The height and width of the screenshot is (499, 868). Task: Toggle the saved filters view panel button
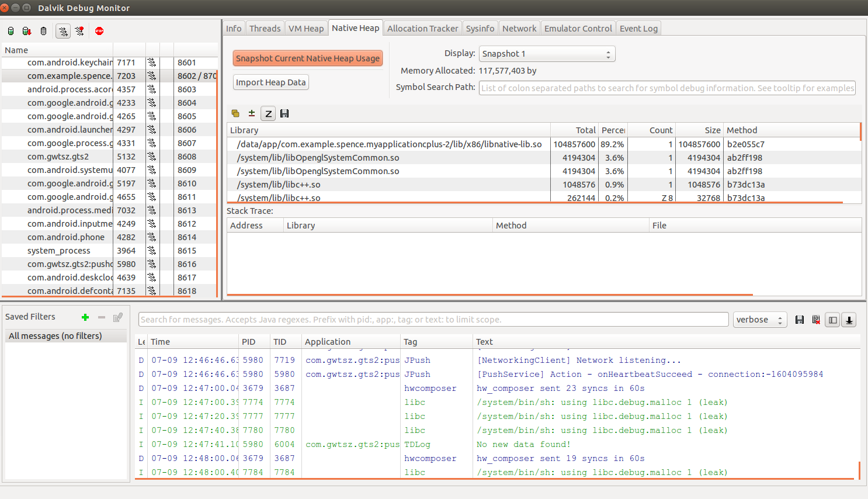833,320
